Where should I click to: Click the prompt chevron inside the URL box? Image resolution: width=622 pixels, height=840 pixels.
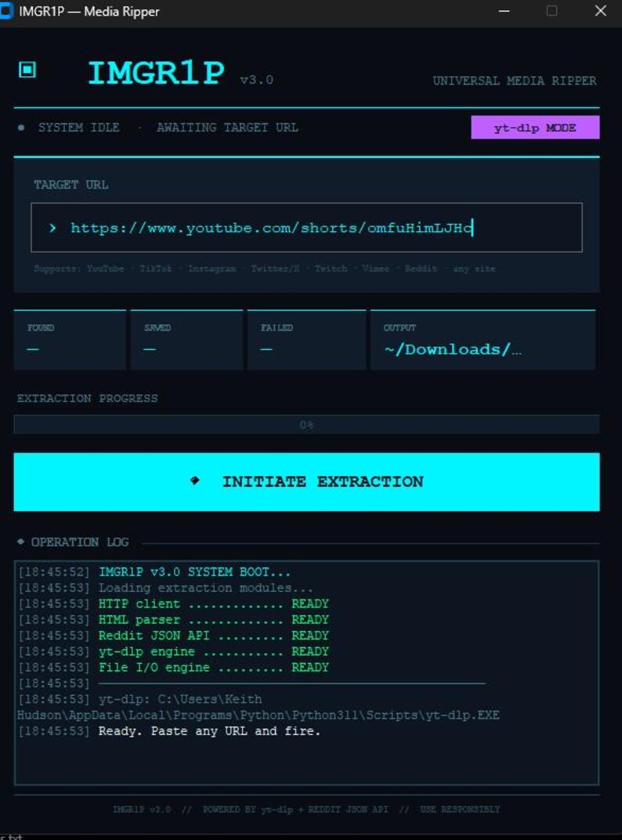pos(52,228)
